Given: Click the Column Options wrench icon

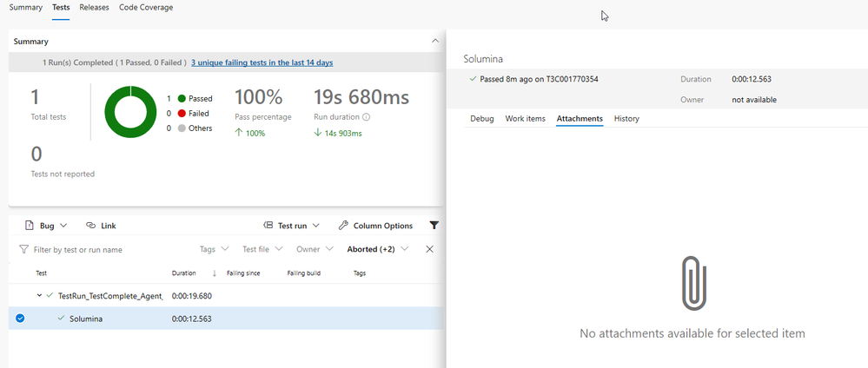Looking at the screenshot, I should click(x=343, y=226).
